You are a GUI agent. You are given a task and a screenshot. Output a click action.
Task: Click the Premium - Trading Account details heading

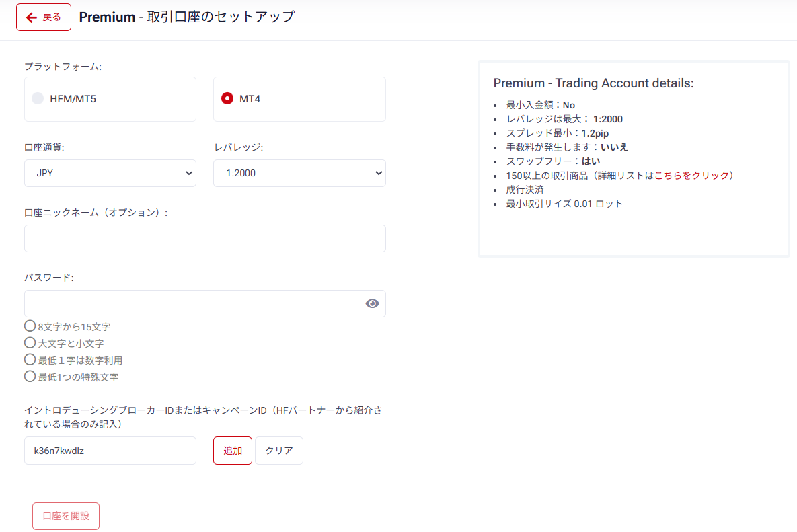[593, 83]
